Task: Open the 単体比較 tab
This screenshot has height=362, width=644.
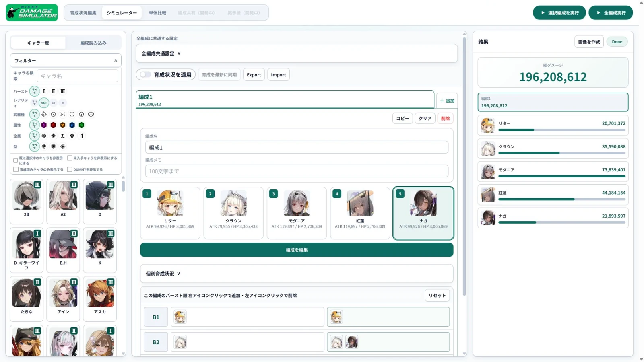Action: [x=157, y=13]
